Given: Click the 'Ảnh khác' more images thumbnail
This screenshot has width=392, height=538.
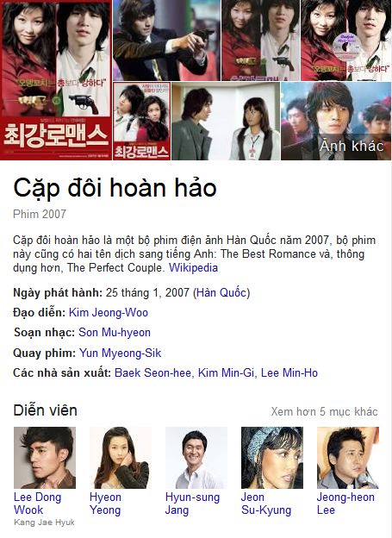Looking at the screenshot, I should pyautogui.click(x=336, y=121).
